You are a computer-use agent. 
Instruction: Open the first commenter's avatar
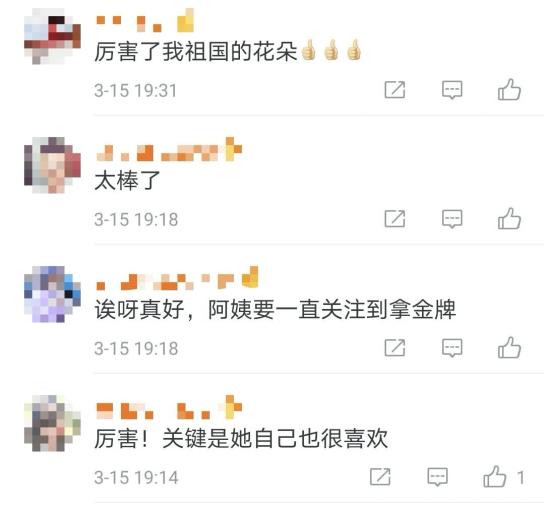click(52, 36)
